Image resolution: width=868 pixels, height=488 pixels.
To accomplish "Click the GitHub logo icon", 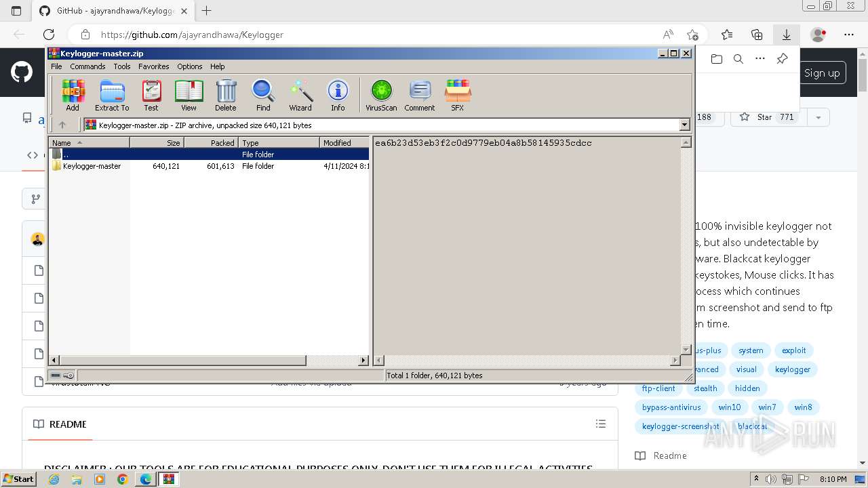I will (x=22, y=73).
